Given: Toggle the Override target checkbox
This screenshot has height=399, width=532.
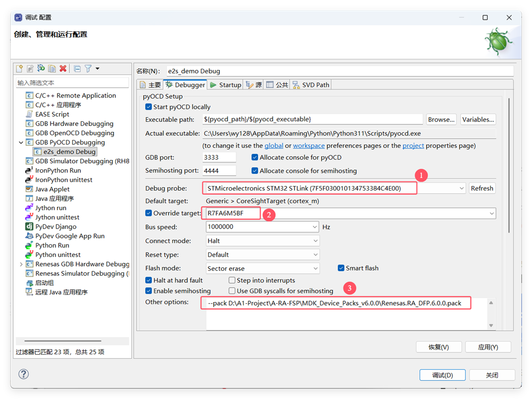Looking at the screenshot, I should (149, 213).
